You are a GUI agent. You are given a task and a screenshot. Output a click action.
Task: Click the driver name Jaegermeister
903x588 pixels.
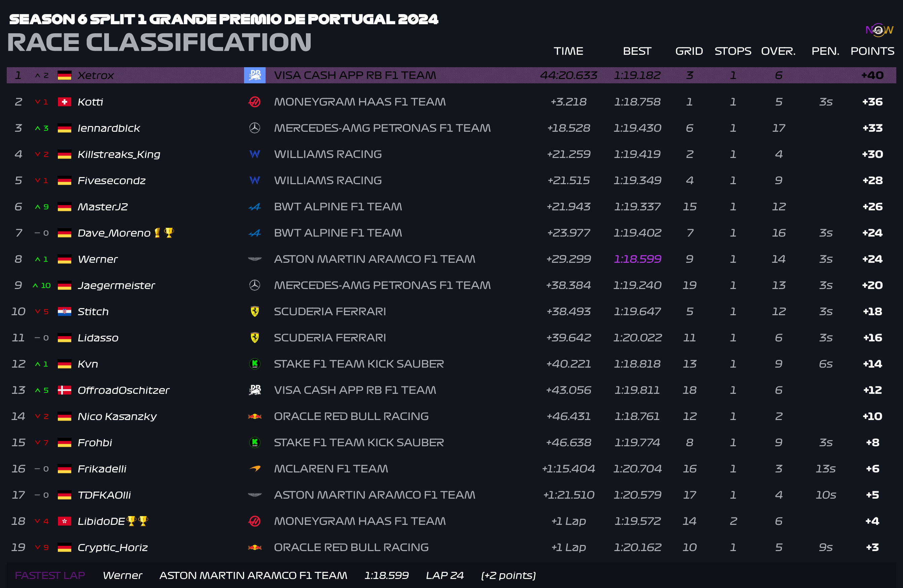(x=116, y=286)
